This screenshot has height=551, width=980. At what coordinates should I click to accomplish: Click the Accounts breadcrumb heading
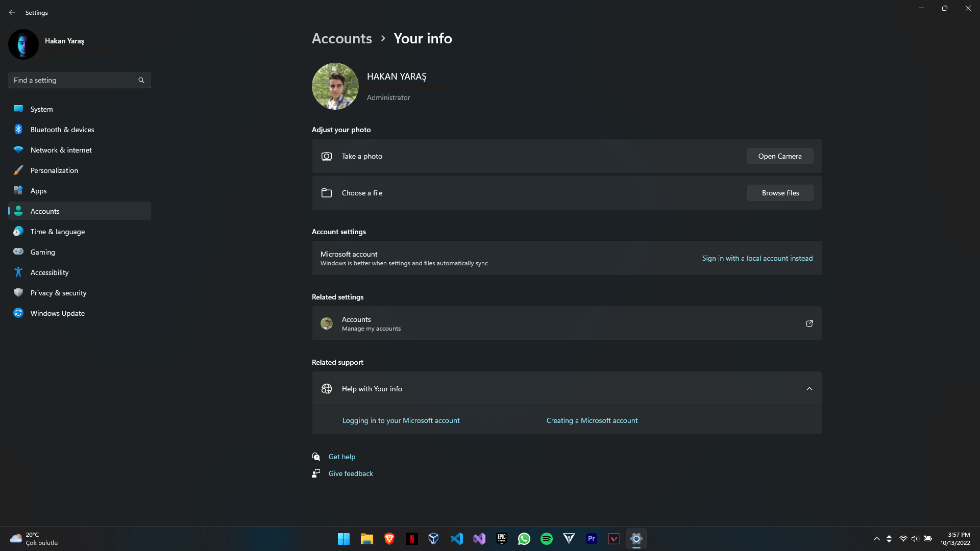341,38
